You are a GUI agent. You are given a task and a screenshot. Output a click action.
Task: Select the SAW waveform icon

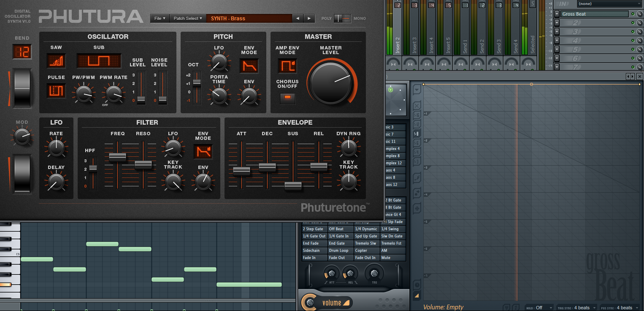[56, 61]
